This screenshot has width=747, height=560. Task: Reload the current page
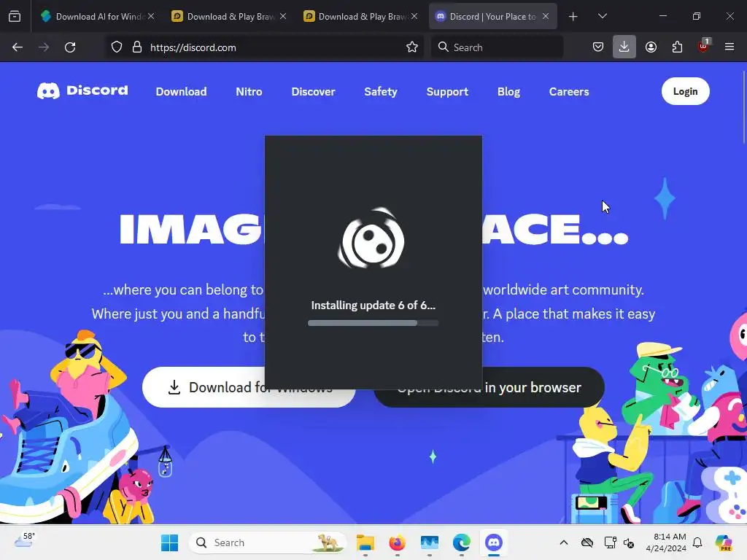tap(70, 47)
